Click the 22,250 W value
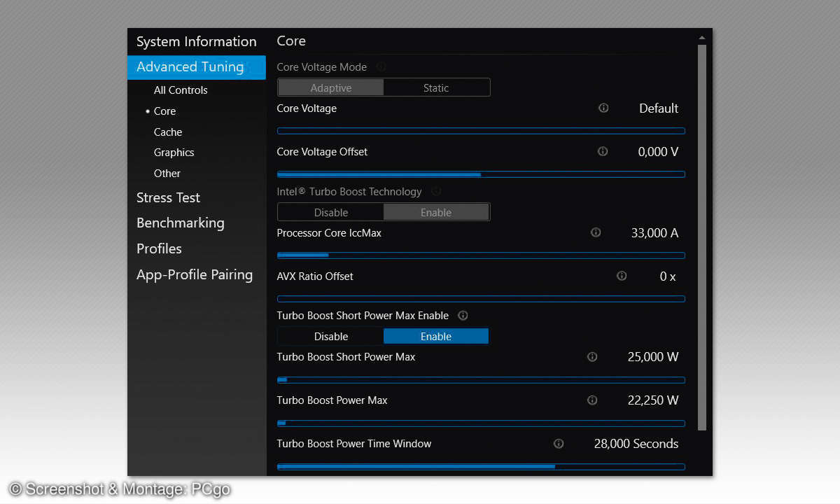 point(653,400)
